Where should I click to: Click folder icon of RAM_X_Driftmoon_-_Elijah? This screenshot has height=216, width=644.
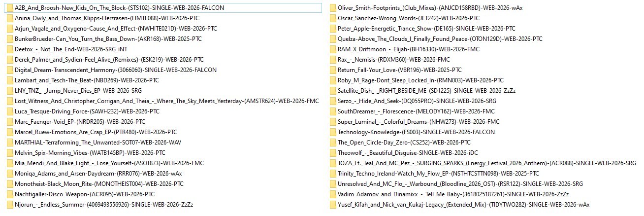333,49
